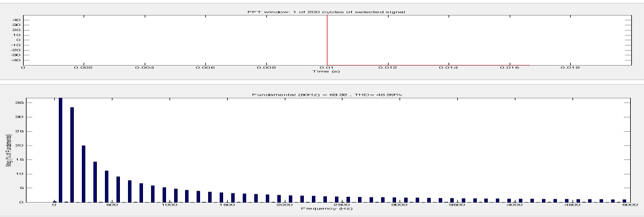Click the 0.004 tick on the time axis
The image size is (644, 217).
[x=144, y=68]
